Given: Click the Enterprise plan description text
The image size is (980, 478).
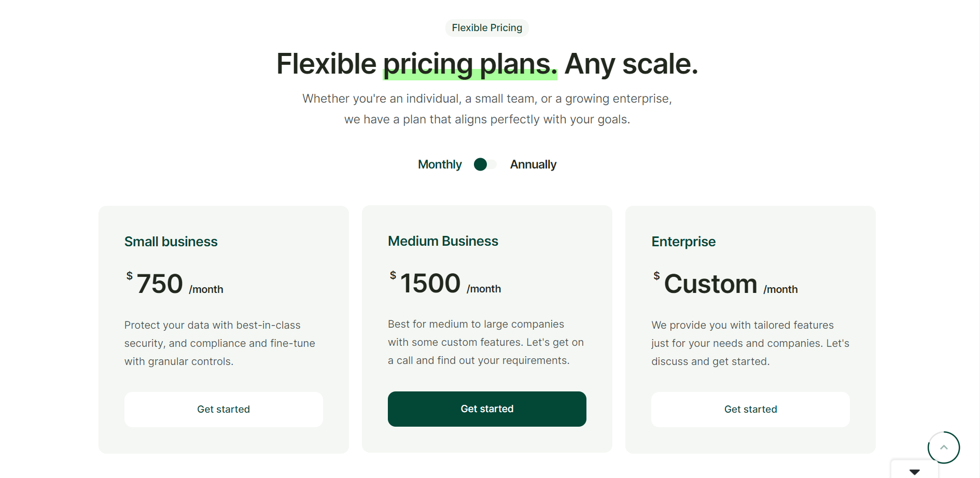Looking at the screenshot, I should tap(750, 343).
